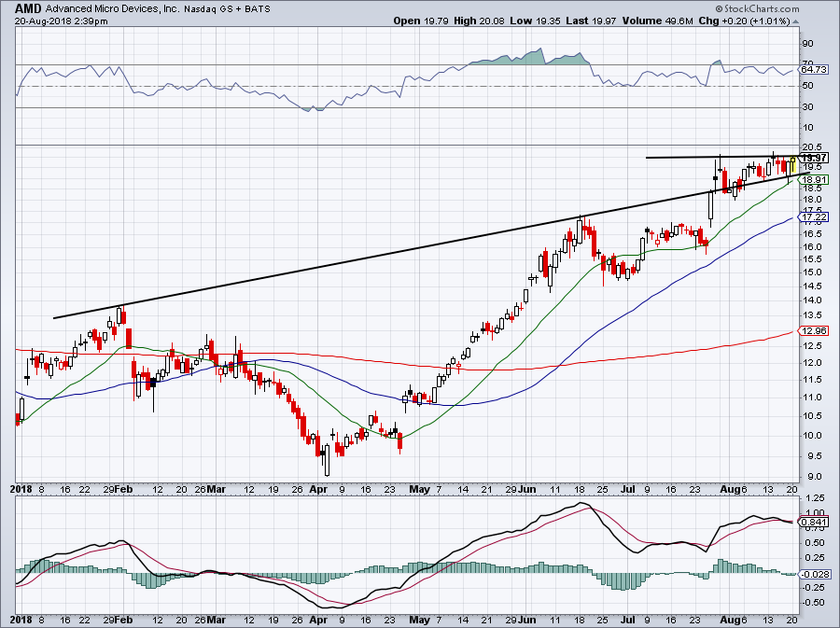Click the Apr label under the price panel
The height and width of the screenshot is (628, 840).
(319, 489)
